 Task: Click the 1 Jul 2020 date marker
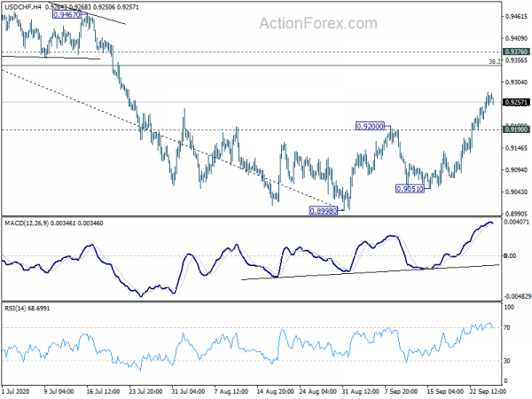pyautogui.click(x=16, y=391)
